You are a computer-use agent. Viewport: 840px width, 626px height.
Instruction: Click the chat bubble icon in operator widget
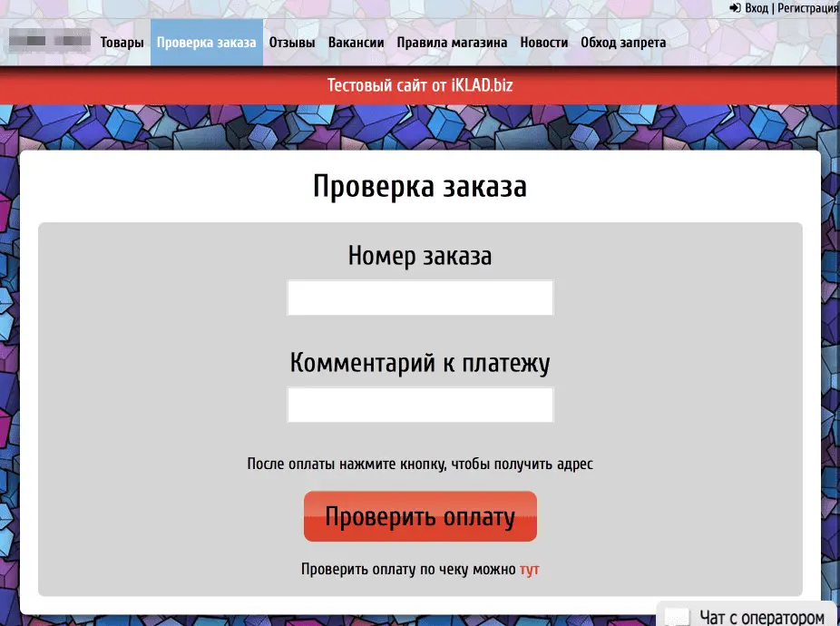[x=677, y=617]
